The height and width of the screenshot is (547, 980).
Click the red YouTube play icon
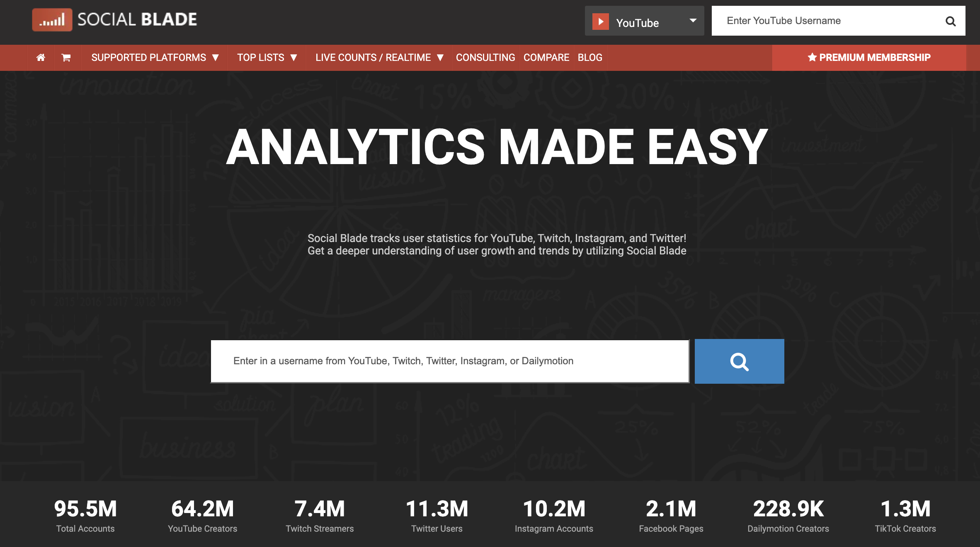[600, 22]
